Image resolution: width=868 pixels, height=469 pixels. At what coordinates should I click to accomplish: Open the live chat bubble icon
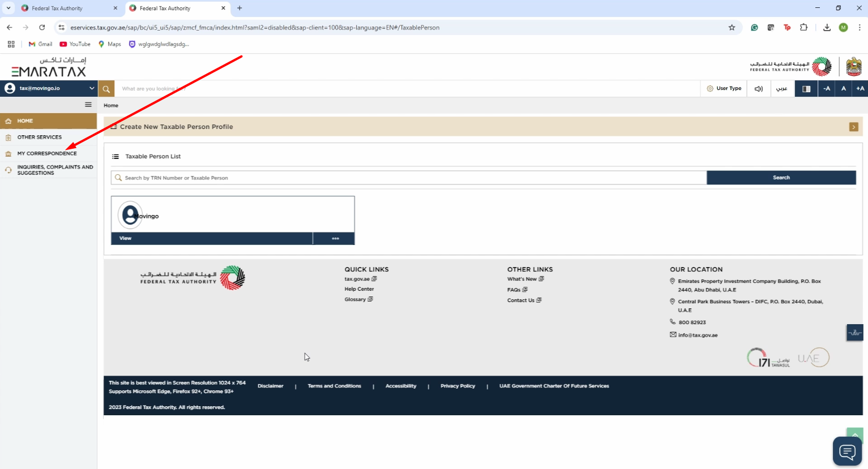point(846,451)
